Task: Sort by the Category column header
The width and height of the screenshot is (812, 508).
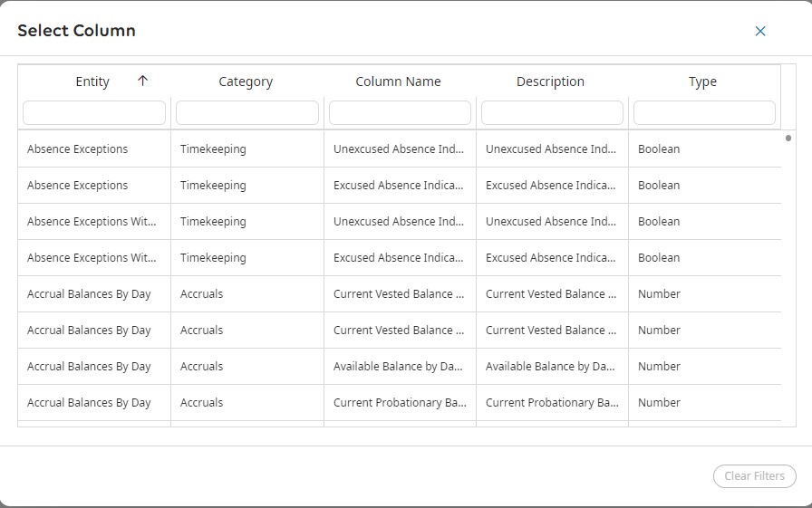Action: 246,81
